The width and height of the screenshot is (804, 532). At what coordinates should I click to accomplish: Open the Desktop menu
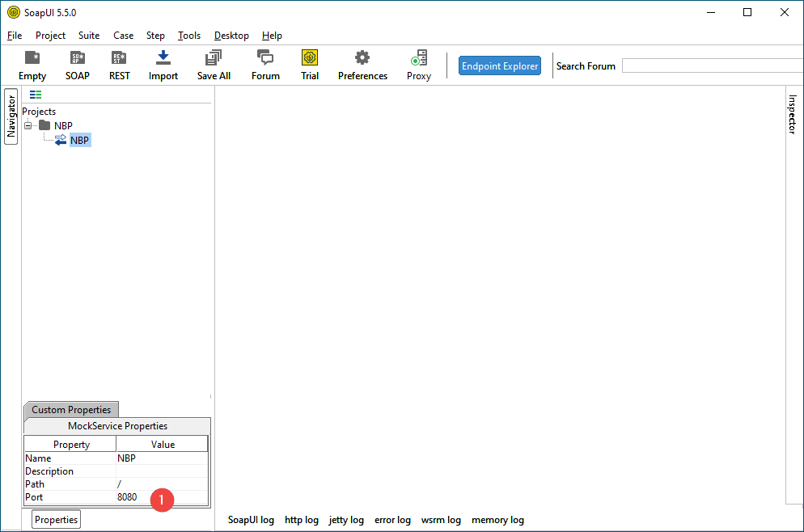point(231,36)
